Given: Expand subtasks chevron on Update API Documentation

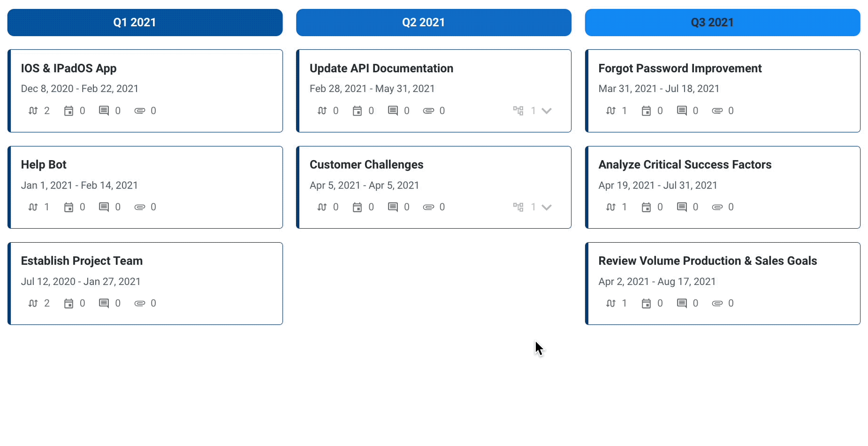Looking at the screenshot, I should [x=547, y=111].
